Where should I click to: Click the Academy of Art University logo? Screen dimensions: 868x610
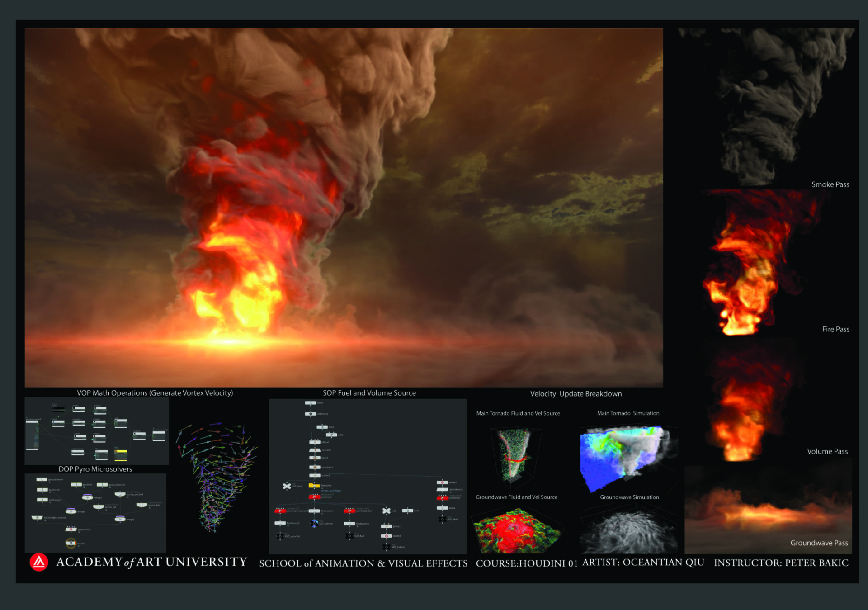coord(39,562)
